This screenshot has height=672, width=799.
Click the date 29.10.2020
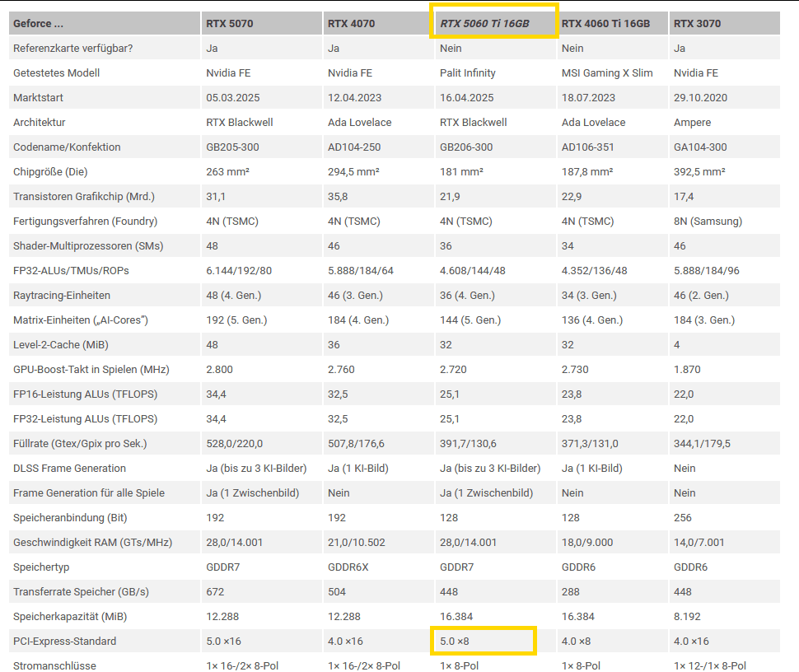coord(700,98)
